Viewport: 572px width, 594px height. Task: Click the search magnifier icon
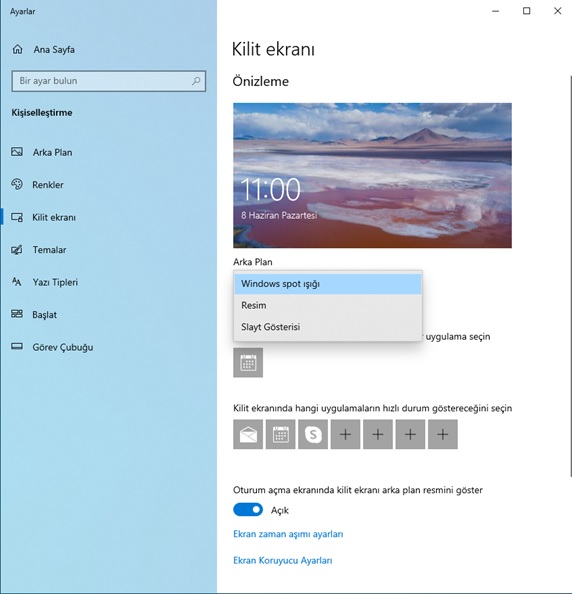click(196, 81)
